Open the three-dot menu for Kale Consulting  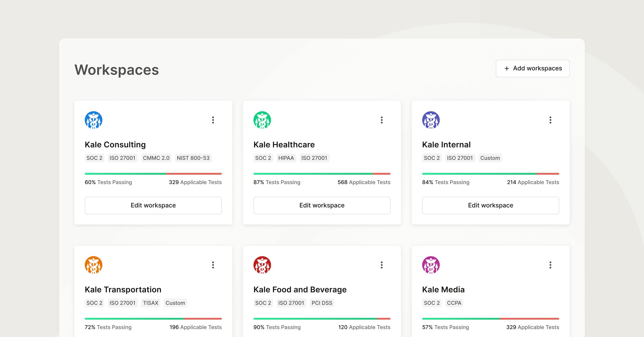(x=213, y=120)
